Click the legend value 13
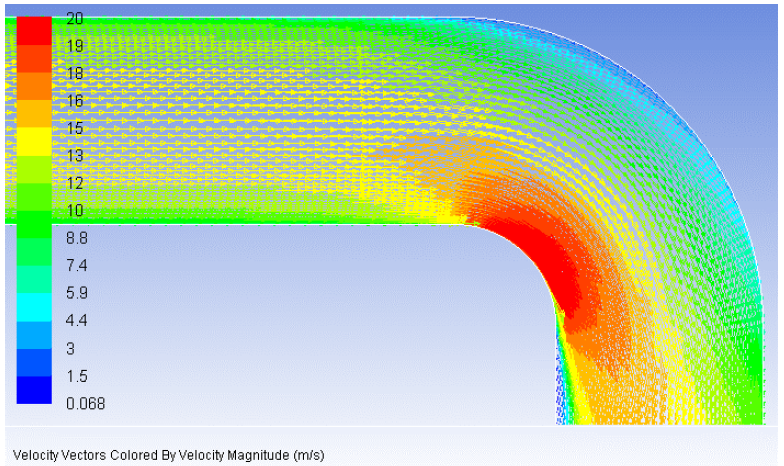This screenshot has height=466, width=784. [x=74, y=156]
